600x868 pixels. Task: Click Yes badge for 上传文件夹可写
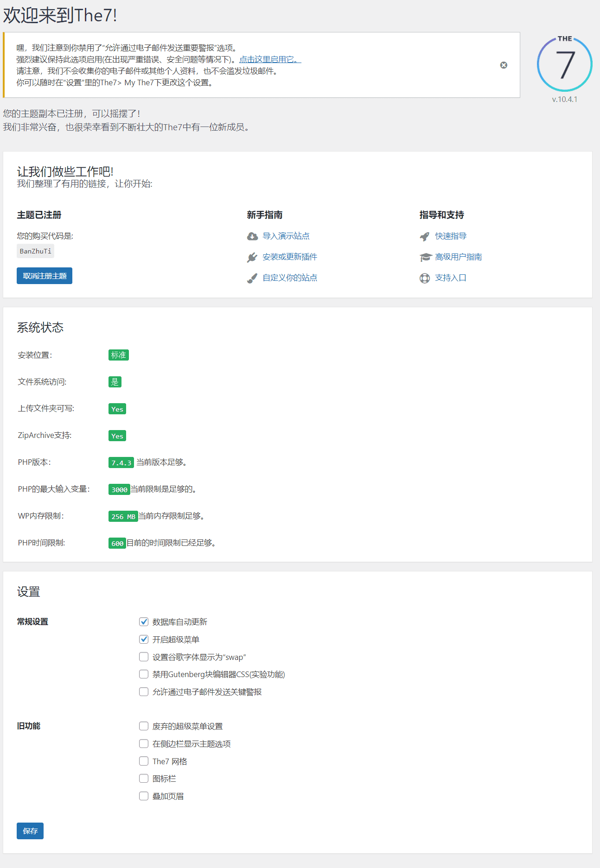[117, 409]
